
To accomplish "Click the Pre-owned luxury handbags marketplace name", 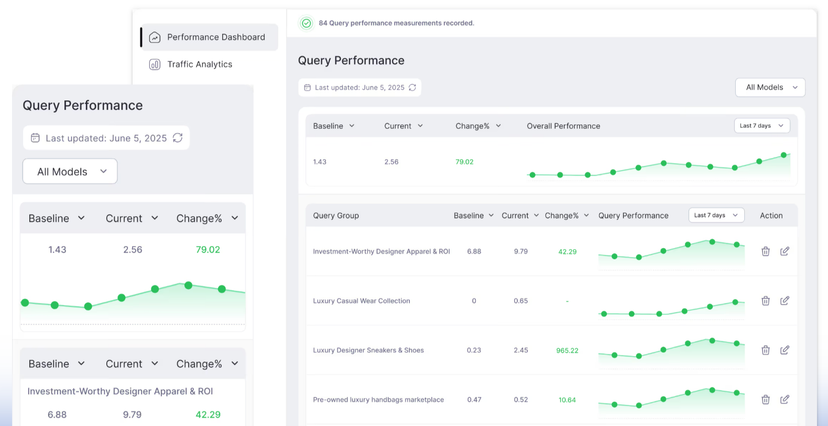I will [x=378, y=399].
